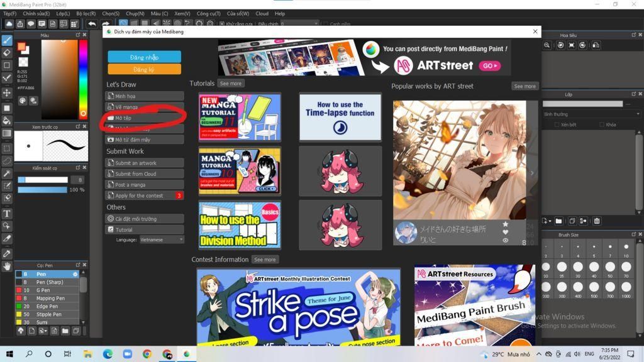Screen dimensions: 644x362
Task: Click the brush size slider in Kiểm soát cọ
Action: (x=43, y=179)
